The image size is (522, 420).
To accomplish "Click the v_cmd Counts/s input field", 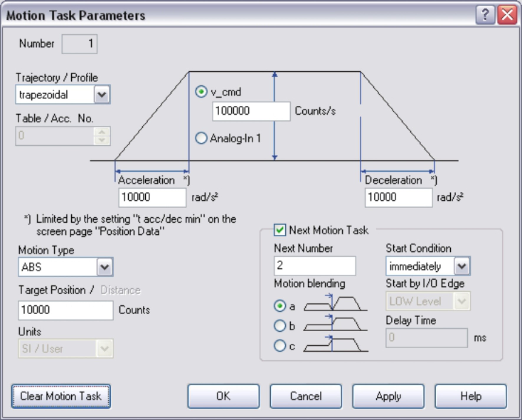I will (251, 111).
